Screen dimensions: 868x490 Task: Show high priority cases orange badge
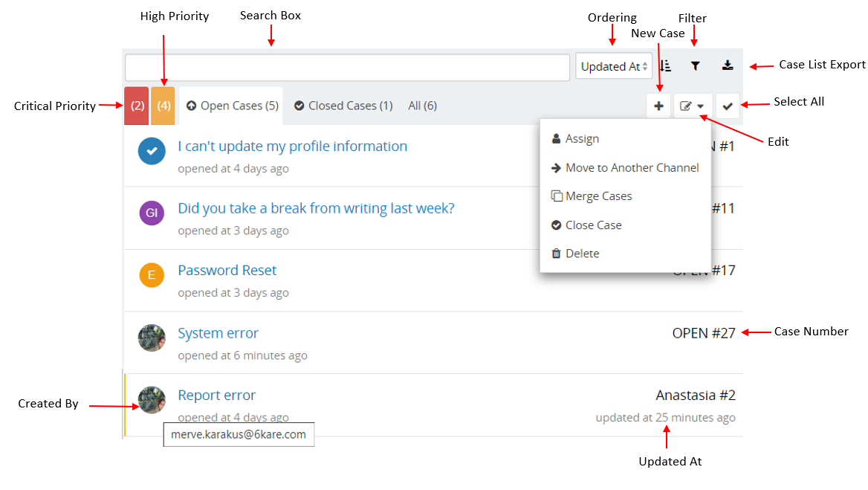click(163, 106)
